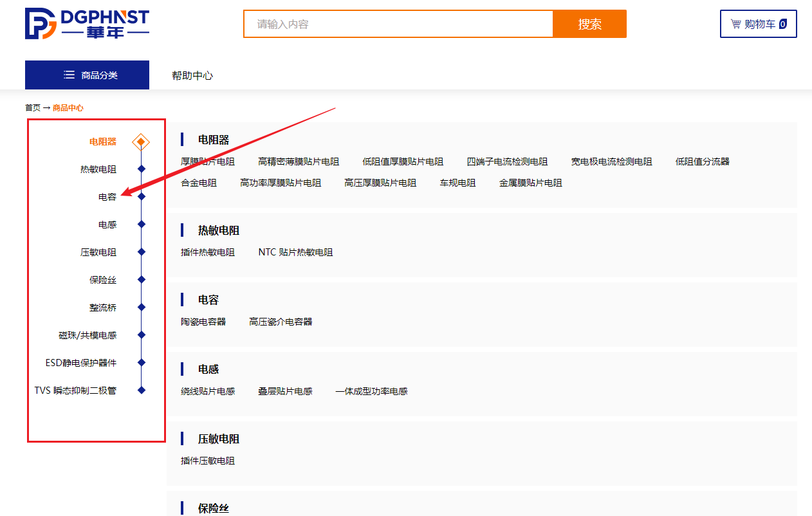Click the diamond marker beside sidebar 保险丝

142,280
